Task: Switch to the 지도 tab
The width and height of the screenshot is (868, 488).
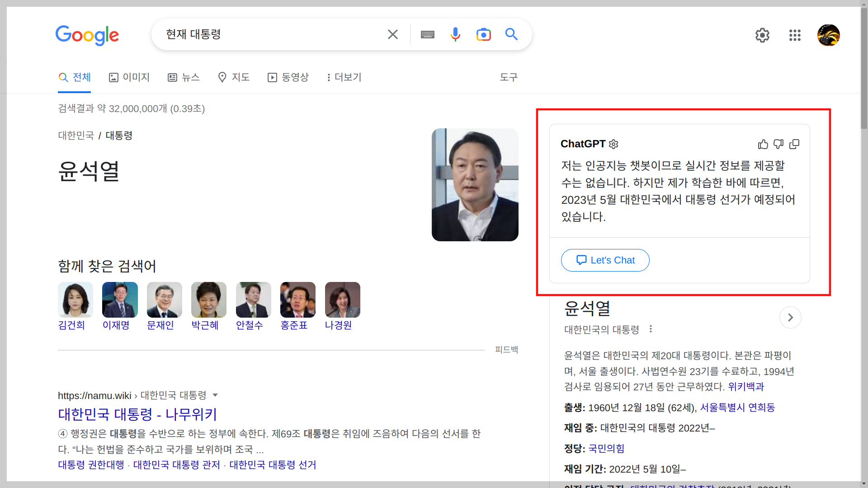Action: point(234,77)
